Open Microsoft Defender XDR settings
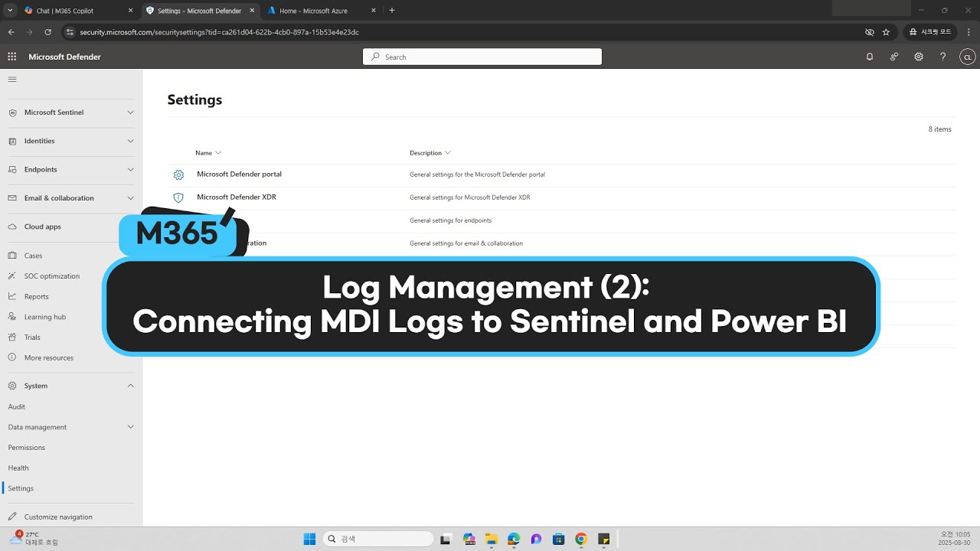This screenshot has width=980, height=551. click(x=237, y=197)
